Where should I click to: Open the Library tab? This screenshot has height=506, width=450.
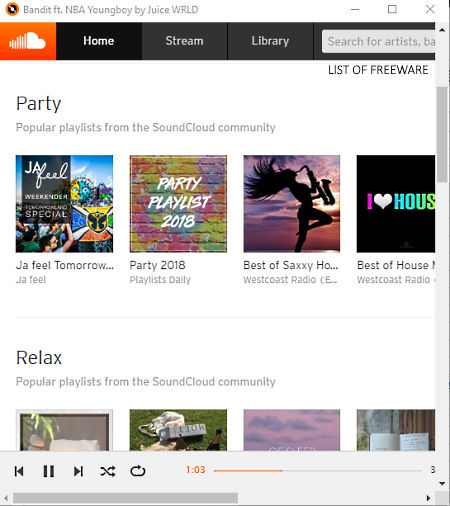click(270, 41)
